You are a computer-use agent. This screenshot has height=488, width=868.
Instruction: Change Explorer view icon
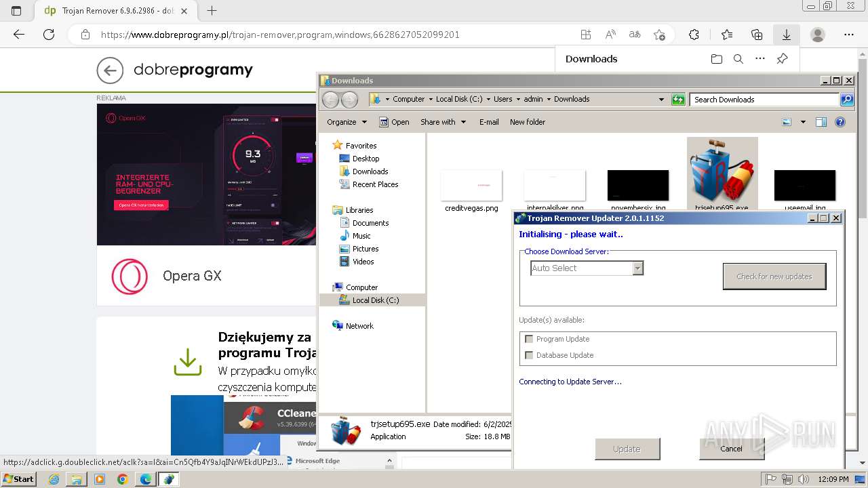(x=787, y=122)
